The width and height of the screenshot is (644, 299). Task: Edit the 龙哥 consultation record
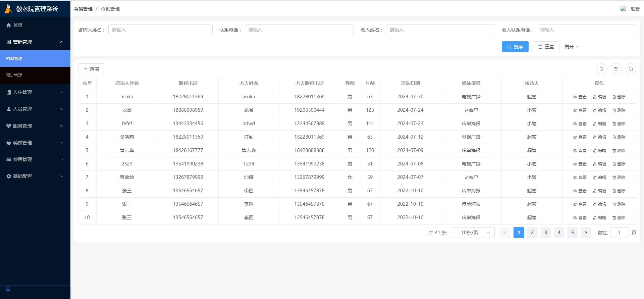[x=599, y=110]
